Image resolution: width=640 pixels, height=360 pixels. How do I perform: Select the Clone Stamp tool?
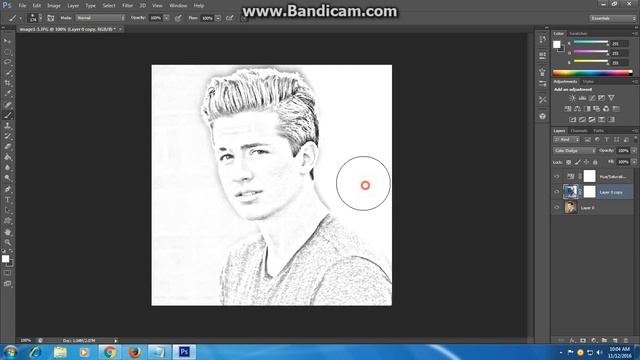(7, 126)
